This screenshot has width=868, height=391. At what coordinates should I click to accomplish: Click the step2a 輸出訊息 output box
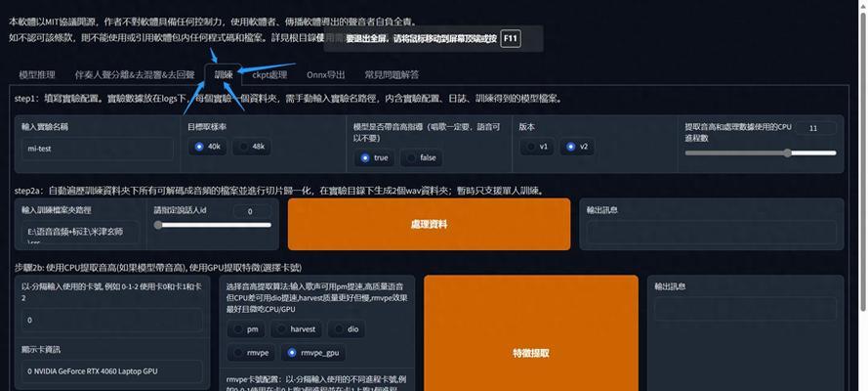(x=712, y=232)
